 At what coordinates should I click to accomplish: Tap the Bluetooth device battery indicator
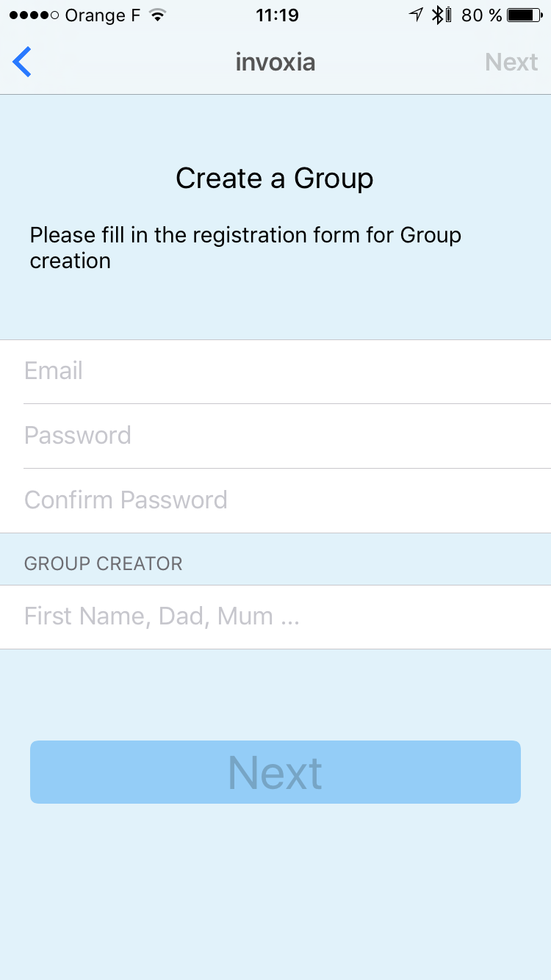click(448, 15)
